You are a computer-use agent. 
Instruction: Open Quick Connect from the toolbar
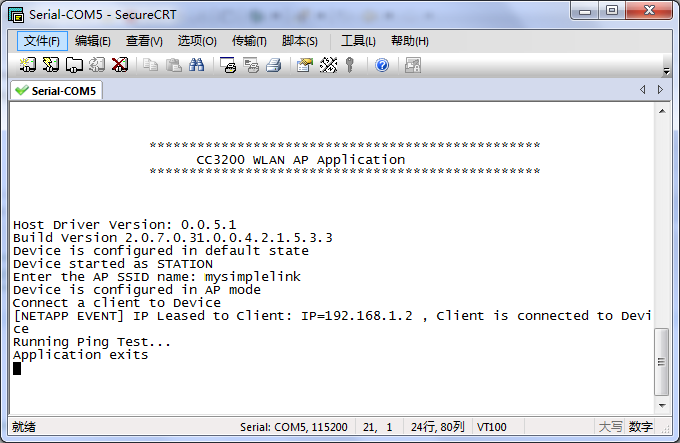point(50,65)
